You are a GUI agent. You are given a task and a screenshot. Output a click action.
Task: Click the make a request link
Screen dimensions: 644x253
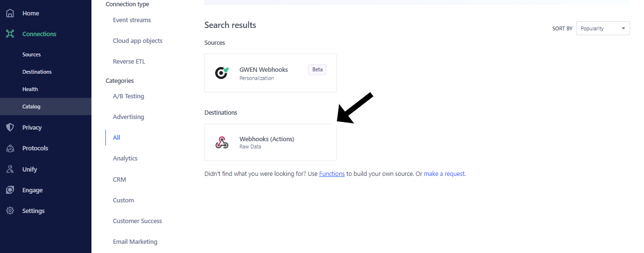coord(444,174)
